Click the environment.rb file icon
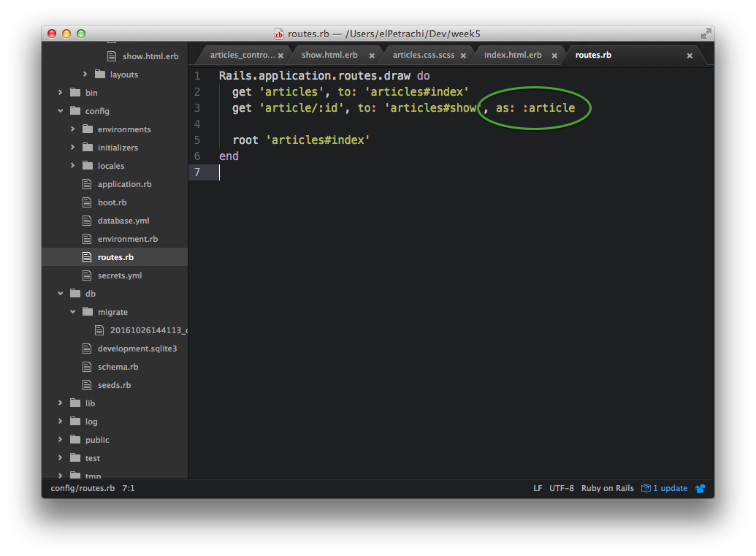This screenshot has width=756, height=556. pyautogui.click(x=87, y=239)
